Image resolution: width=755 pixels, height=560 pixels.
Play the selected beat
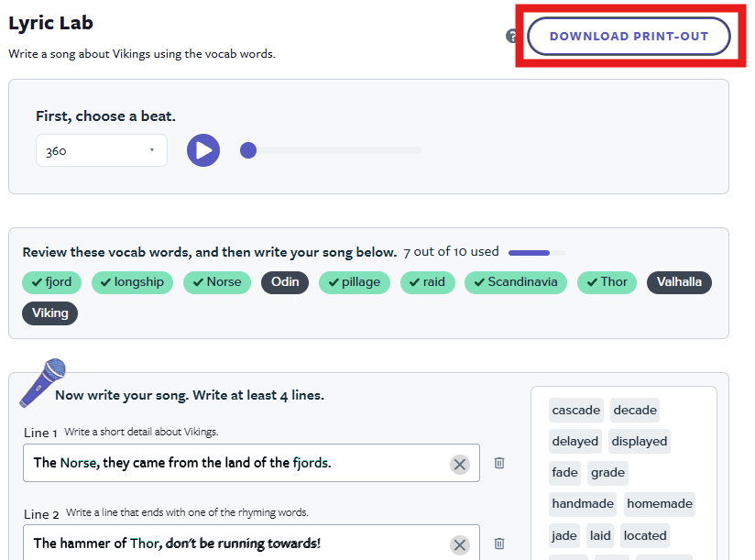pos(203,150)
